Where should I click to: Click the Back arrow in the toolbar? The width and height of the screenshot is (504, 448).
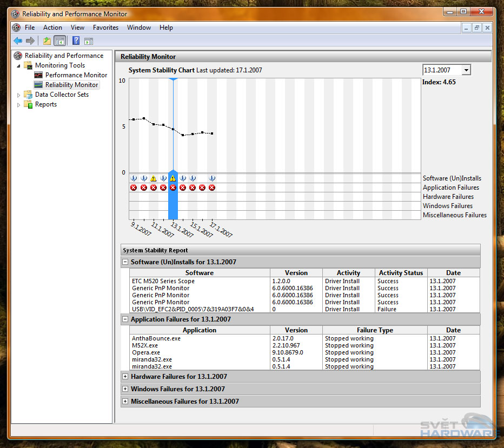click(x=18, y=41)
